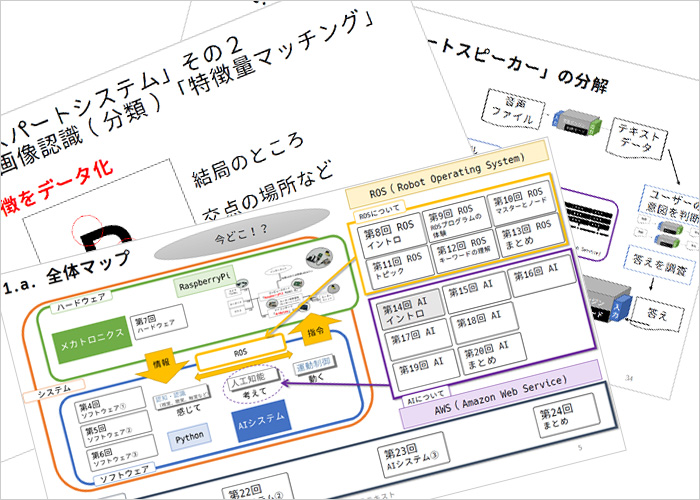Click the '第13回 ROS まとめ' box

point(528,234)
